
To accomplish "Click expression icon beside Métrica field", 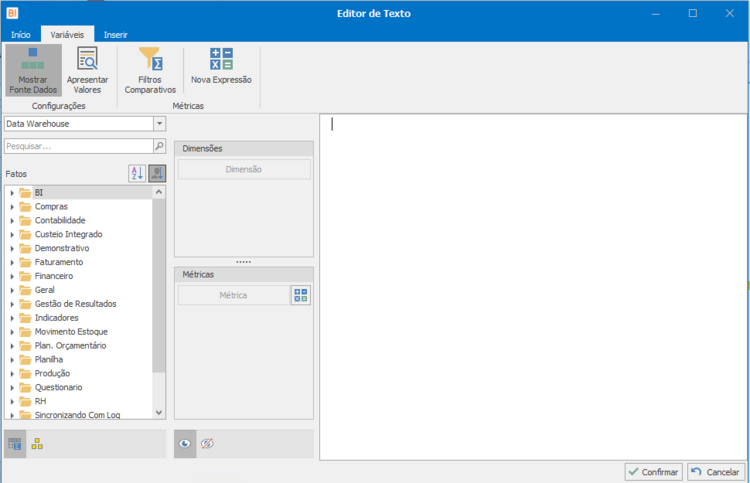I will [x=301, y=295].
